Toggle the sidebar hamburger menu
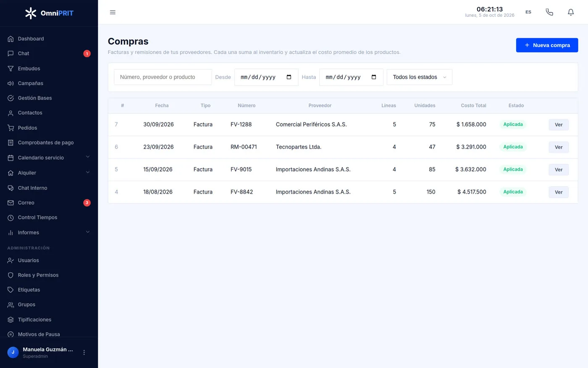588x368 pixels. 113,12
